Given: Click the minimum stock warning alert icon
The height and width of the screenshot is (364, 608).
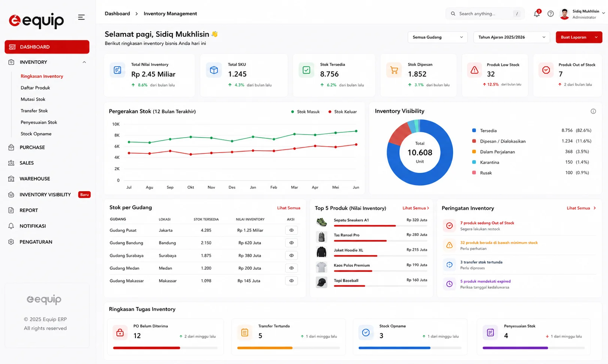Looking at the screenshot, I should (x=449, y=245).
